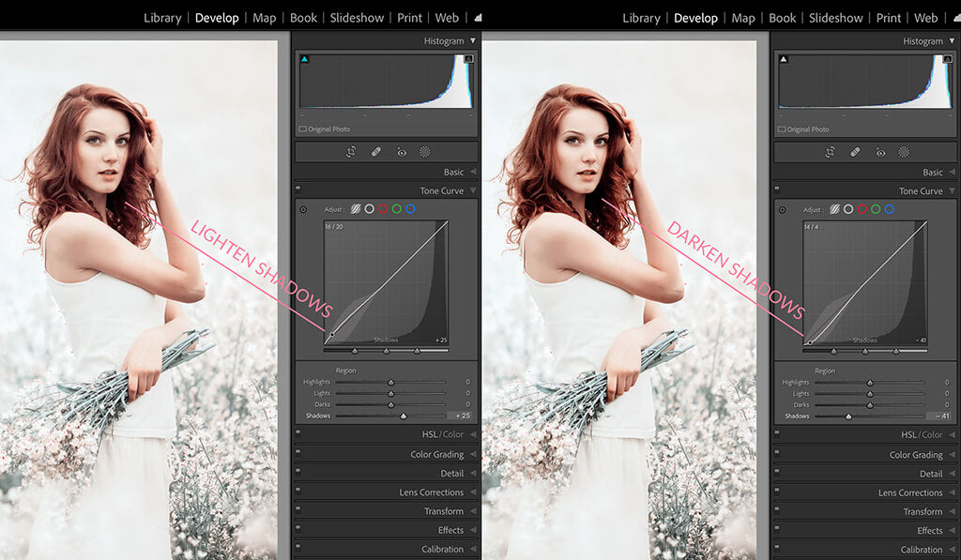The width and height of the screenshot is (961, 560).
Task: Choose the green channel circle in right Tone Curve
Action: [876, 209]
